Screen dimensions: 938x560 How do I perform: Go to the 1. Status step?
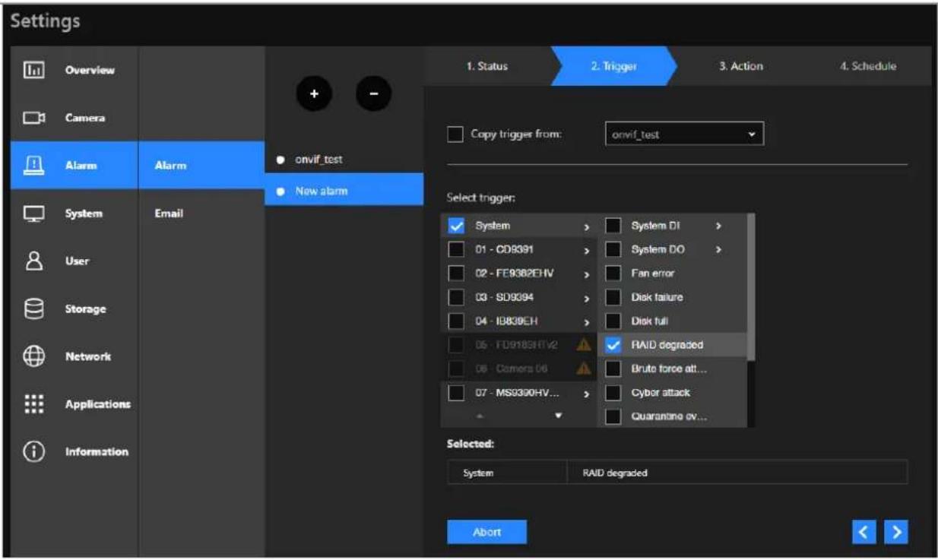487,66
